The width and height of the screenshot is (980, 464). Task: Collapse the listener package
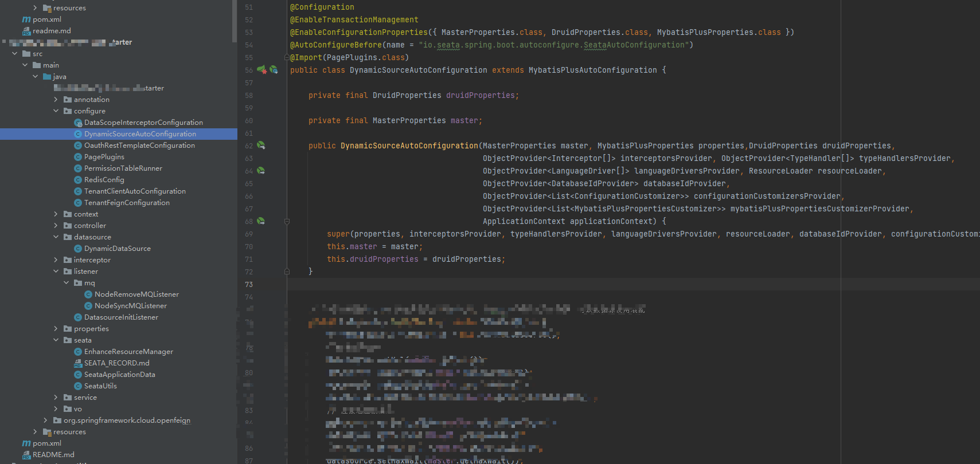[56, 272]
